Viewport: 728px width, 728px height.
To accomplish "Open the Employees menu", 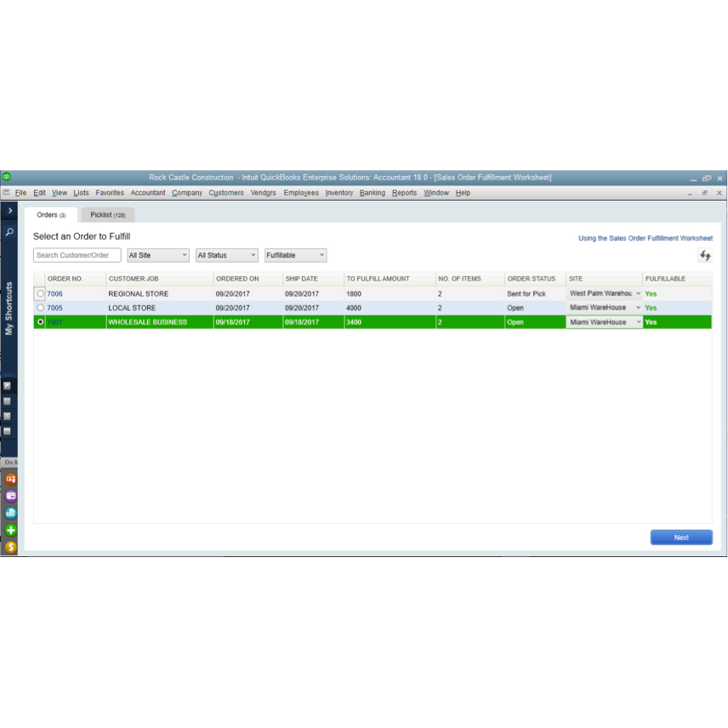I will (x=301, y=193).
